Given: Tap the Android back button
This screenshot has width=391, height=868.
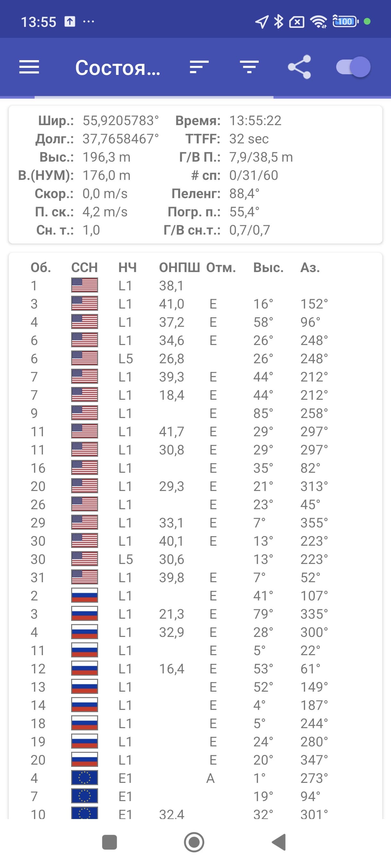Looking at the screenshot, I should click(x=279, y=842).
